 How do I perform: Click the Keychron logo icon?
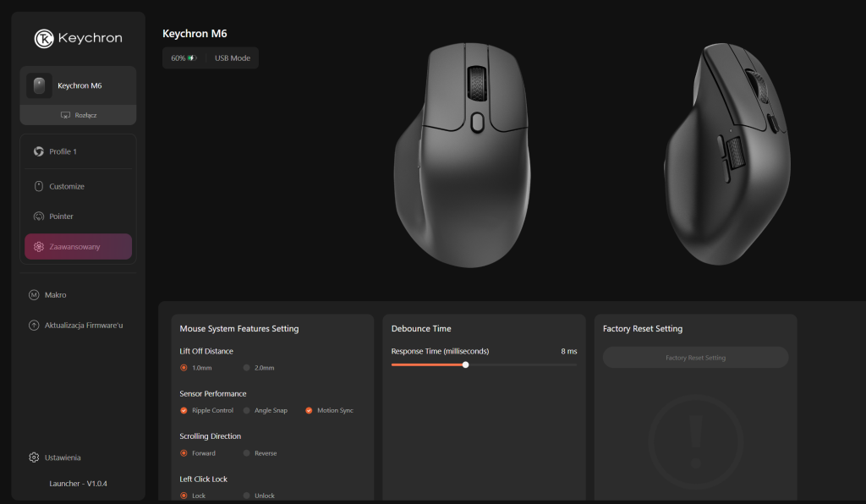point(44,39)
